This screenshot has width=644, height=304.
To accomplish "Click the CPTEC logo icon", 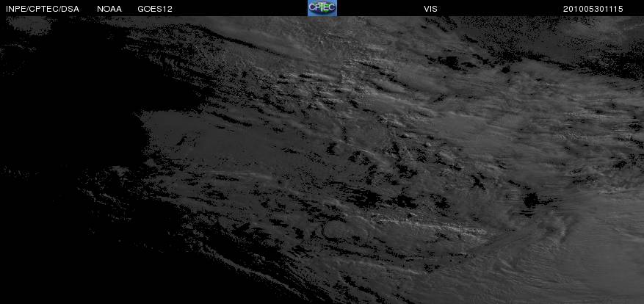I will coord(322,8).
